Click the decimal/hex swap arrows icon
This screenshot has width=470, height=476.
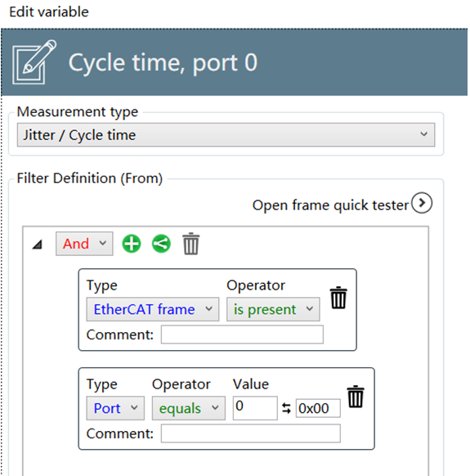point(286,408)
